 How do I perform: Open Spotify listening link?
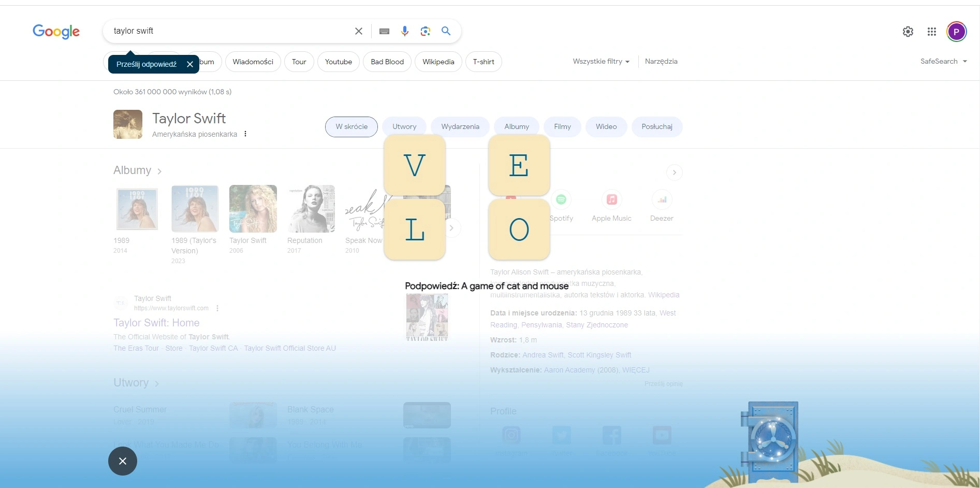pos(561,206)
